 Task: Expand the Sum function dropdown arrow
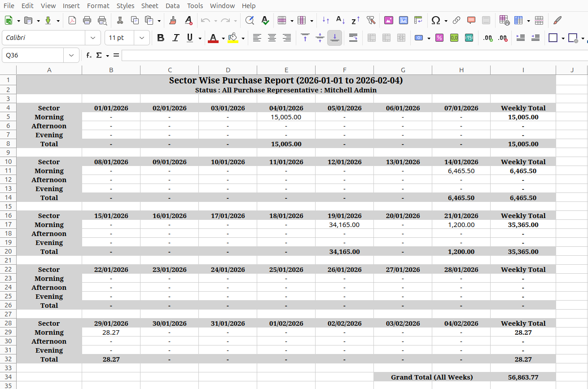click(108, 56)
